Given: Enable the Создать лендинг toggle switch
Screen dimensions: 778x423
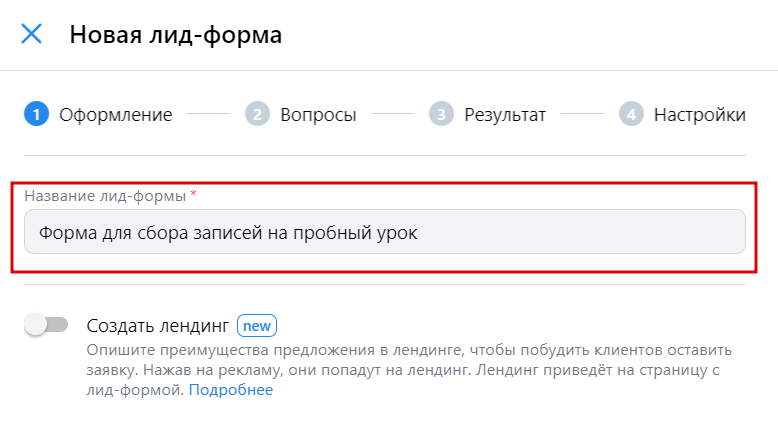Looking at the screenshot, I should pos(46,325).
